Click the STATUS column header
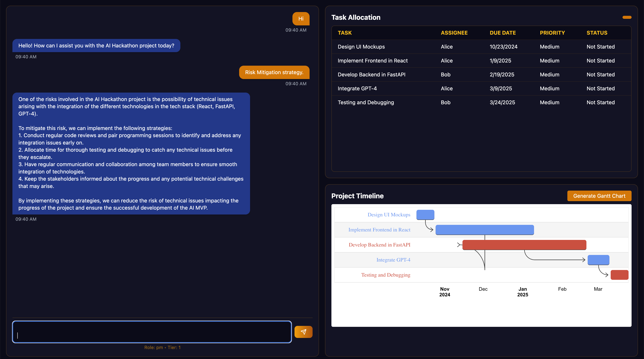The image size is (644, 359). (597, 33)
